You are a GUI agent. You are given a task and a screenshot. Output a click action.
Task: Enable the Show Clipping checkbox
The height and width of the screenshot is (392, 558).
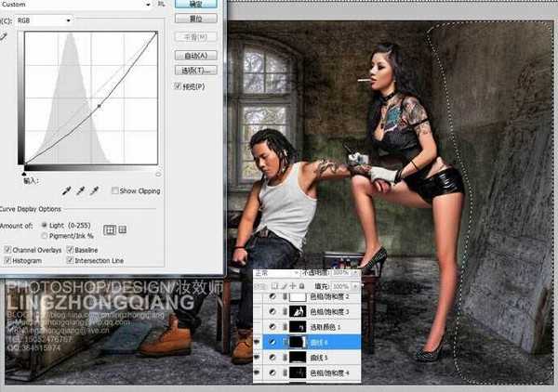coord(115,191)
